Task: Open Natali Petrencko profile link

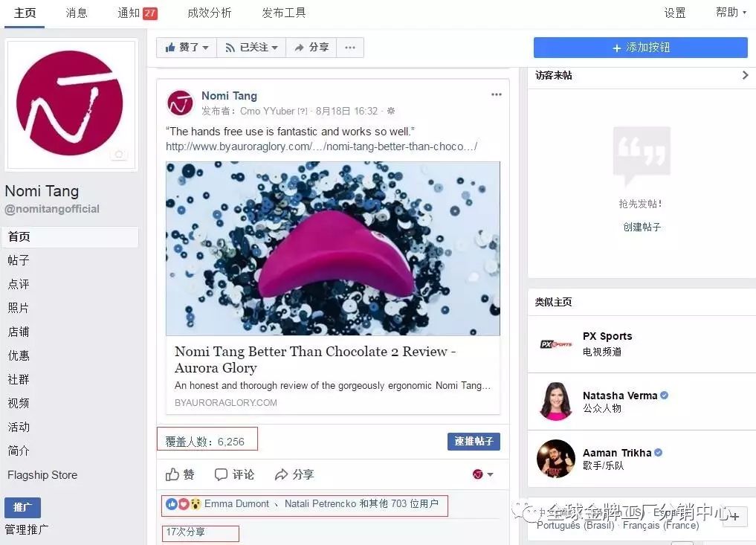Action: coord(320,503)
